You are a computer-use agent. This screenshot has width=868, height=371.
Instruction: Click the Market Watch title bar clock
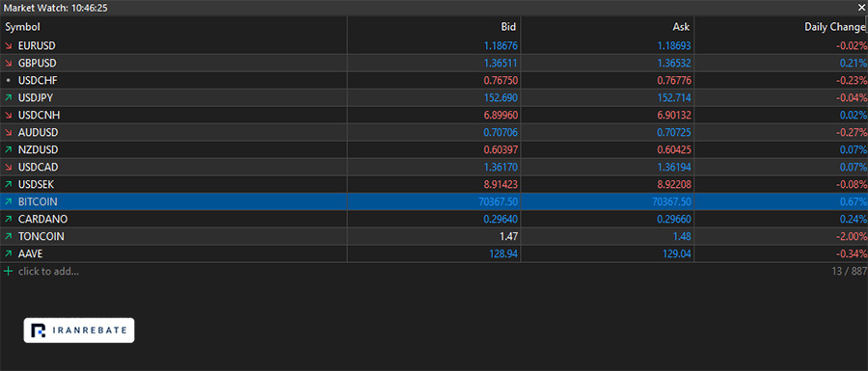click(x=89, y=8)
